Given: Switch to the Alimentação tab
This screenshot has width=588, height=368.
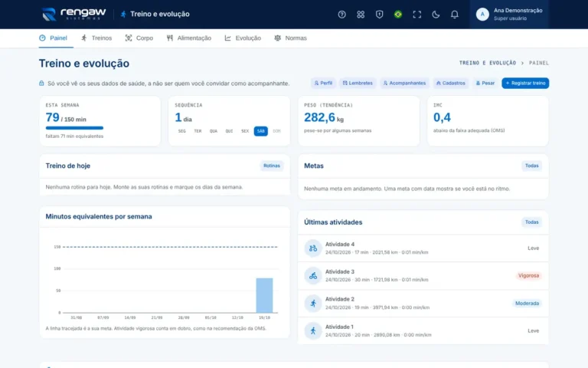Looking at the screenshot, I should click(189, 38).
